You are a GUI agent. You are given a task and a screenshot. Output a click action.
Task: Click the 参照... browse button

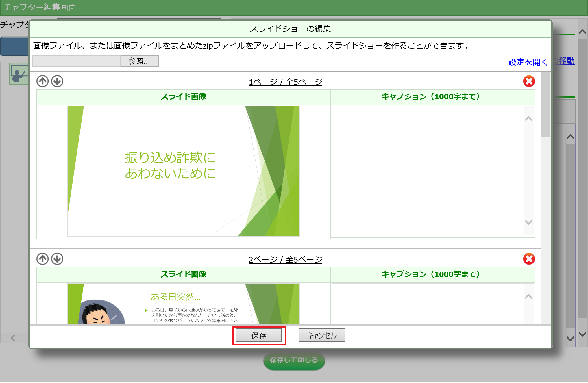click(139, 61)
